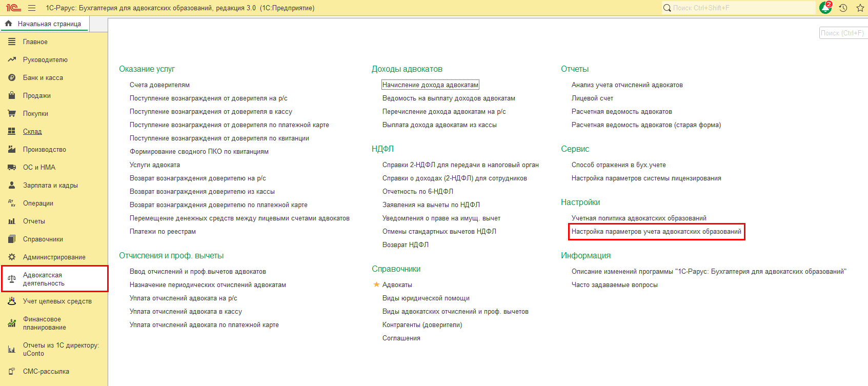The width and height of the screenshot is (868, 386).
Task: Click the Операции Дт/Кт icon
Action: [x=12, y=203]
